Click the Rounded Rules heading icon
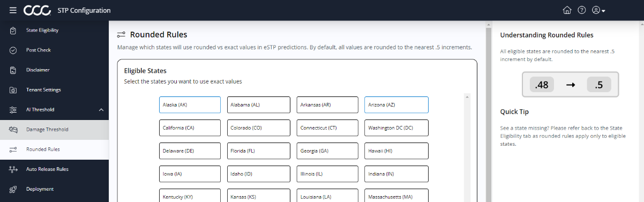This screenshot has width=644, height=202. click(121, 35)
